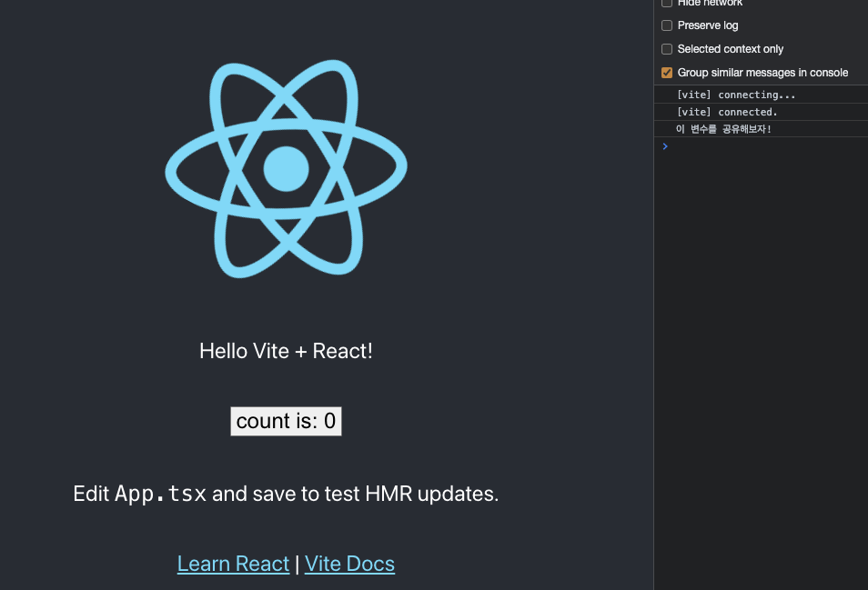Enable the Preserve log checkbox

click(x=667, y=25)
